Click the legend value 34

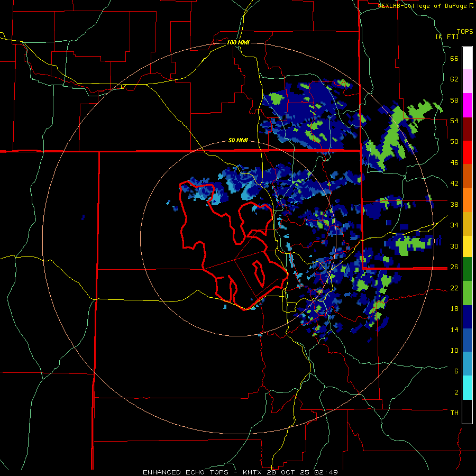454,225
